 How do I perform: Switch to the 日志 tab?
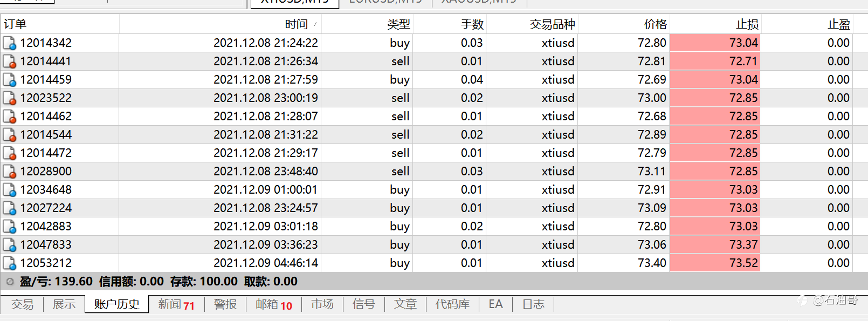coord(533,304)
